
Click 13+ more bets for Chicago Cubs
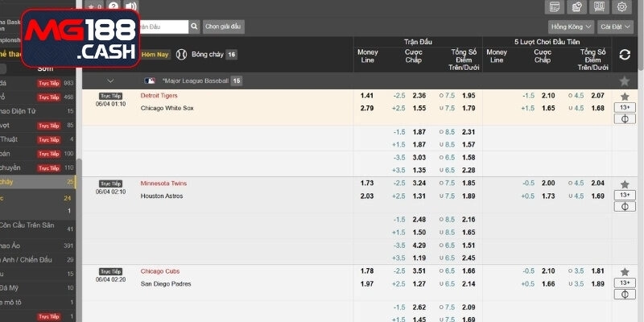click(625, 283)
